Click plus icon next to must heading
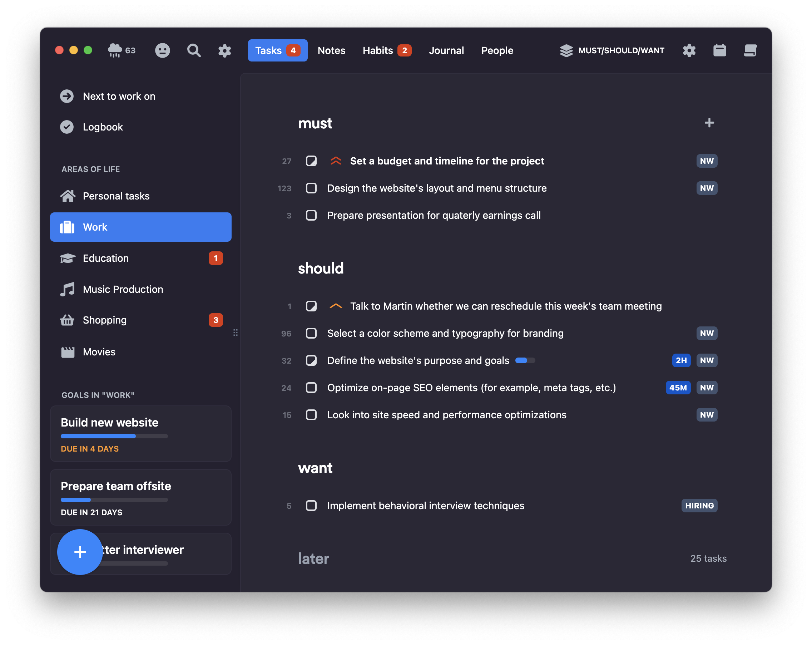This screenshot has height=645, width=812. 709,123
